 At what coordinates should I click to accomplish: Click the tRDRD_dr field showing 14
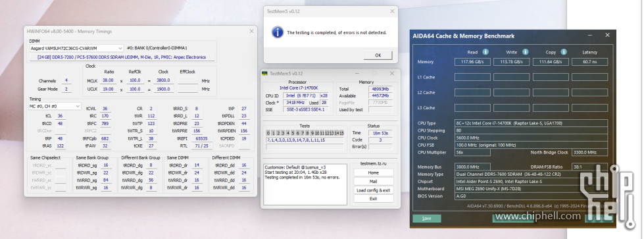(x=197, y=165)
